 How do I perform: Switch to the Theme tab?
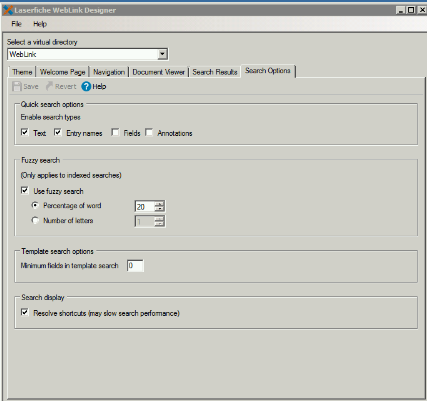pyautogui.click(x=22, y=72)
